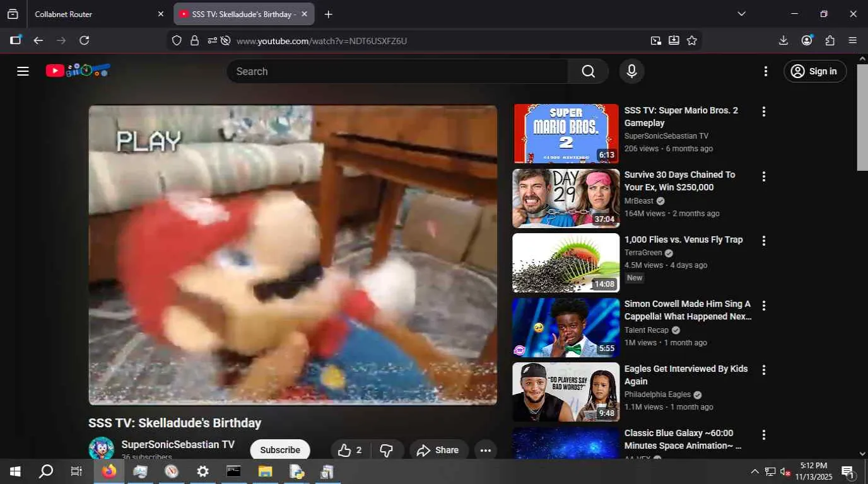The image size is (868, 484).
Task: Open menu for Simon Cowell video
Action: click(763, 306)
